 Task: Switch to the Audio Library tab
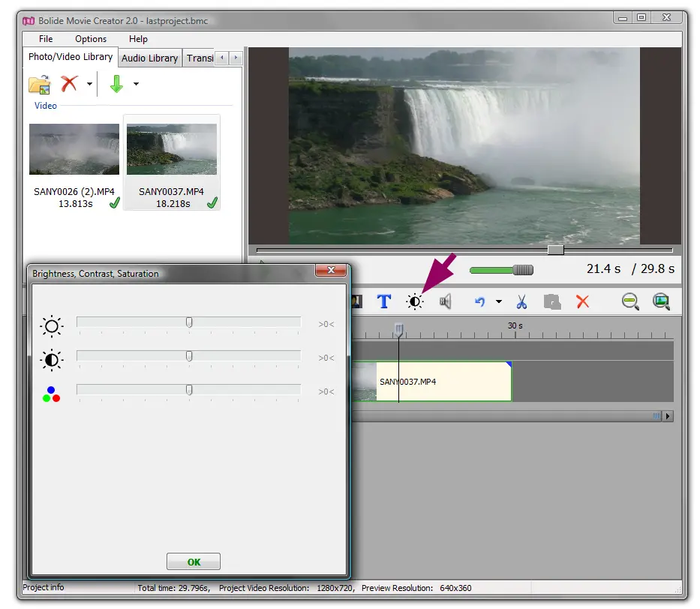point(150,58)
